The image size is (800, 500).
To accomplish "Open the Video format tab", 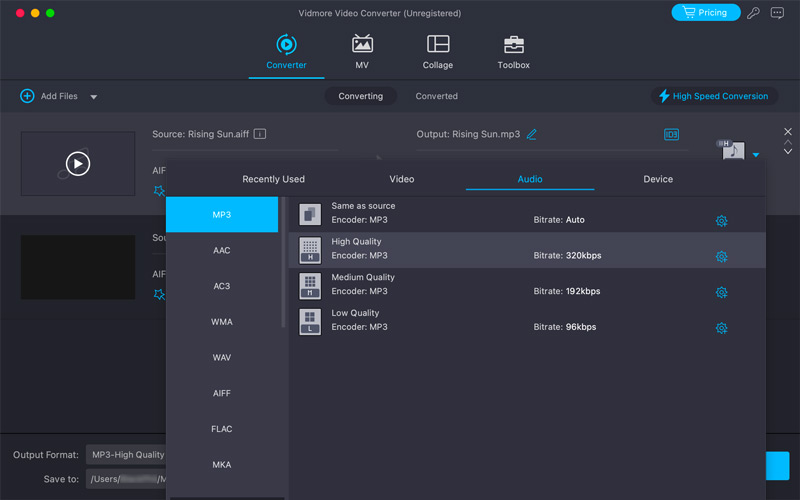I will (402, 179).
